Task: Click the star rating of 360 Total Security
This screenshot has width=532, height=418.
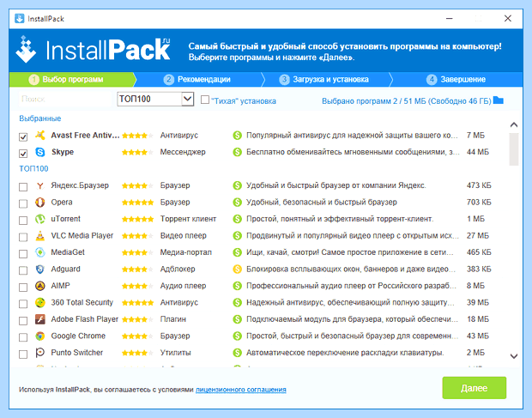Action: (138, 303)
